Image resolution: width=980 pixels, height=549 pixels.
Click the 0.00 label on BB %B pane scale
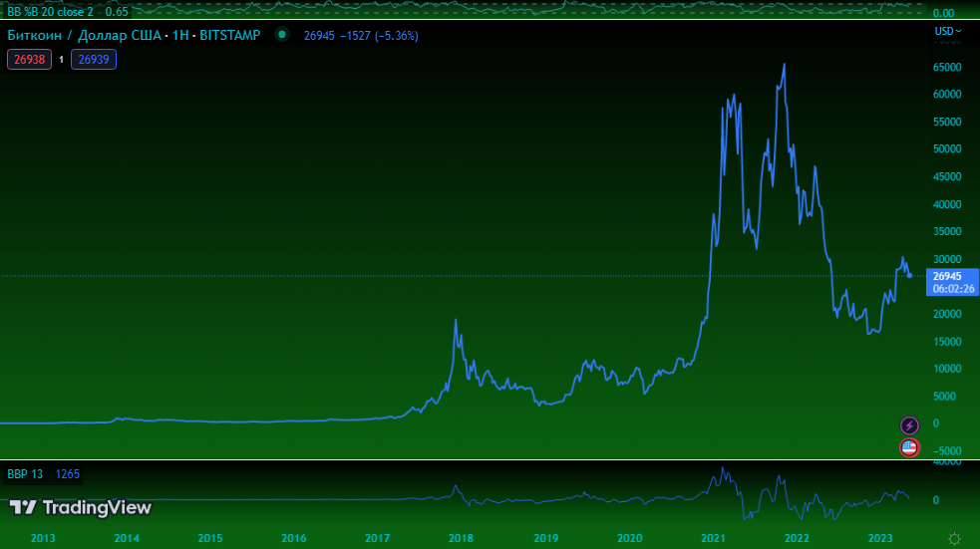(x=943, y=13)
